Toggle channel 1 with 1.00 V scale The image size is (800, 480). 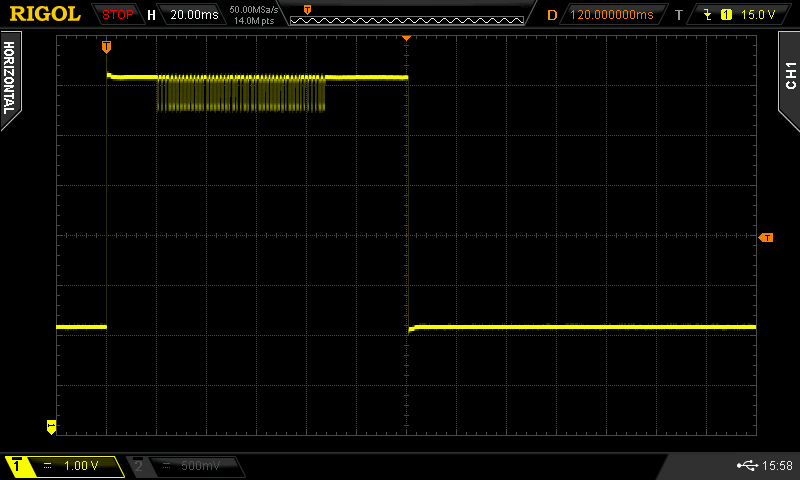pos(65,466)
